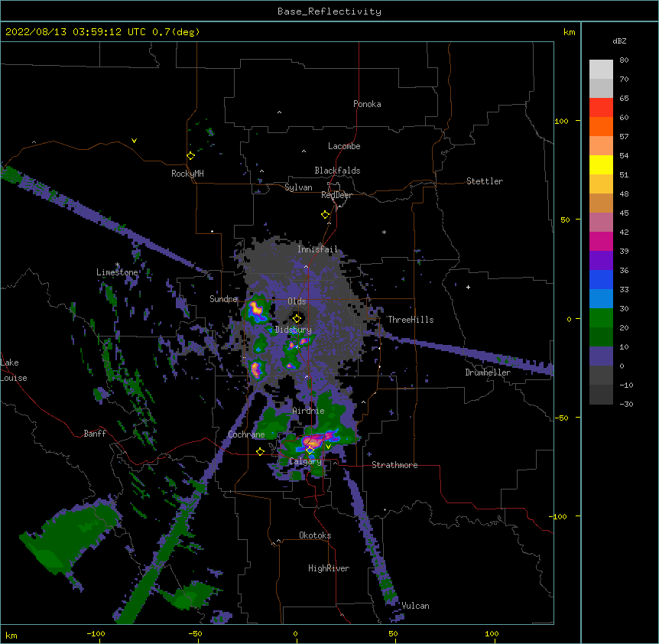Click the yellow diamond marker near Cochrane

(x=260, y=452)
